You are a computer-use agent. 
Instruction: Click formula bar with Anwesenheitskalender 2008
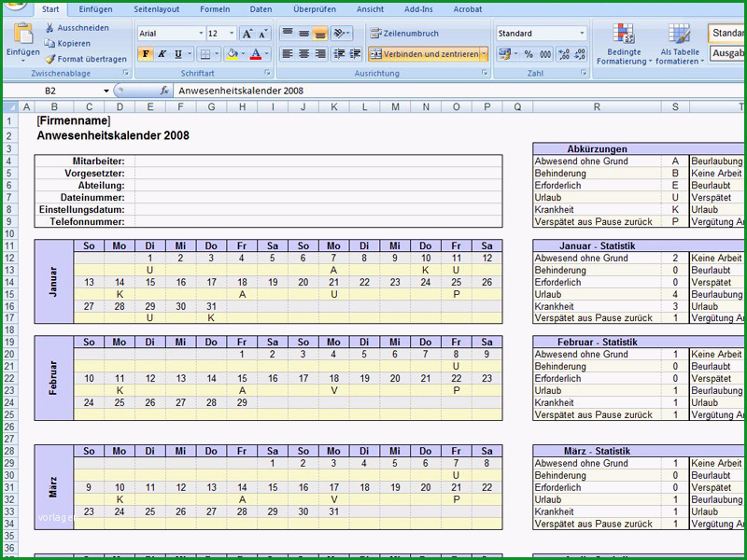click(458, 91)
